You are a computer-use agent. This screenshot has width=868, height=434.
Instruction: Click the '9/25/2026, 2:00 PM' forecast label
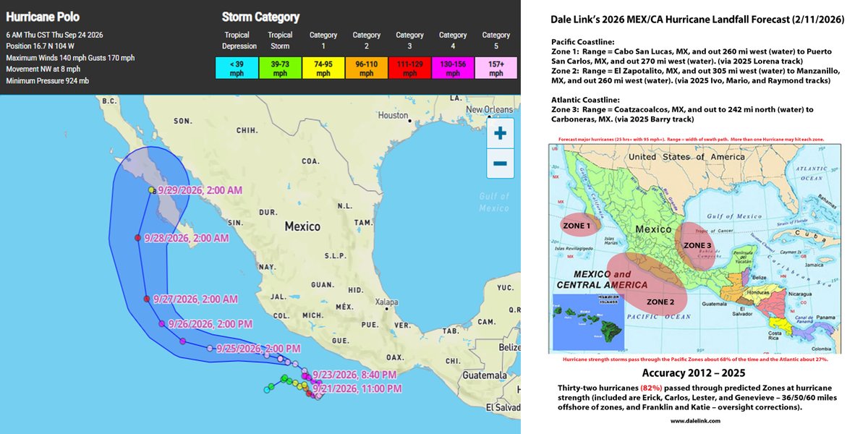click(x=258, y=348)
